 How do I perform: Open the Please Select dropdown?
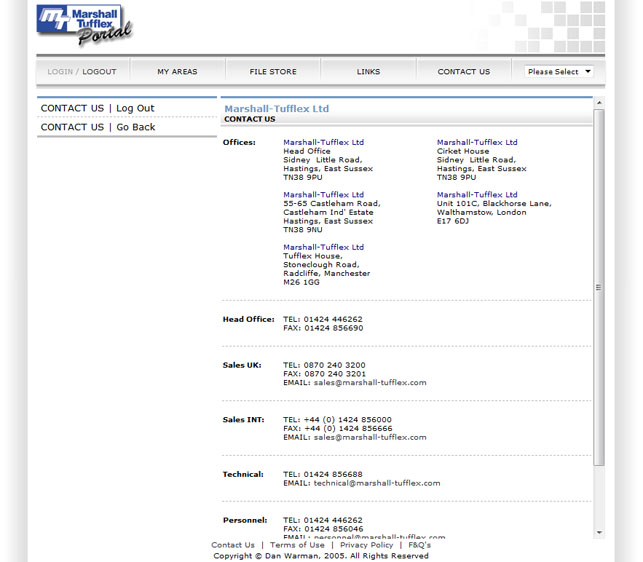coord(559,72)
